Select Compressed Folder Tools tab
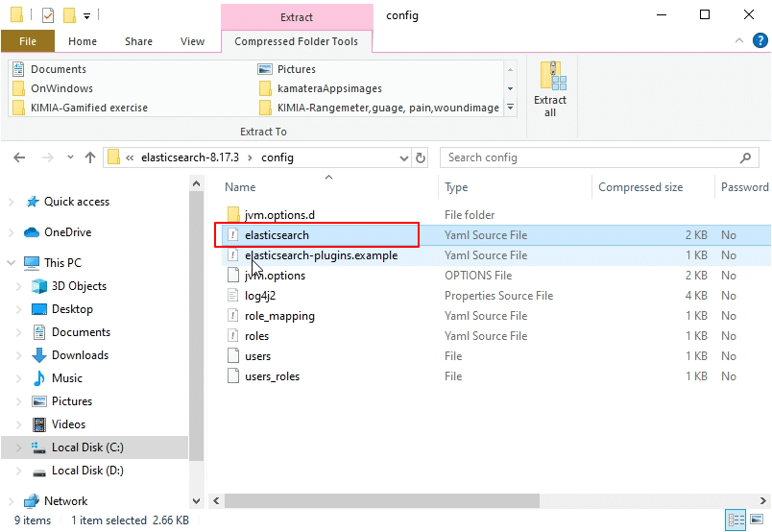772x532 pixels. (x=297, y=41)
